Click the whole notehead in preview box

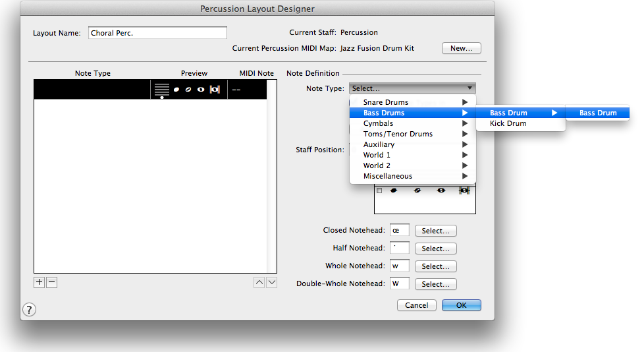441,191
